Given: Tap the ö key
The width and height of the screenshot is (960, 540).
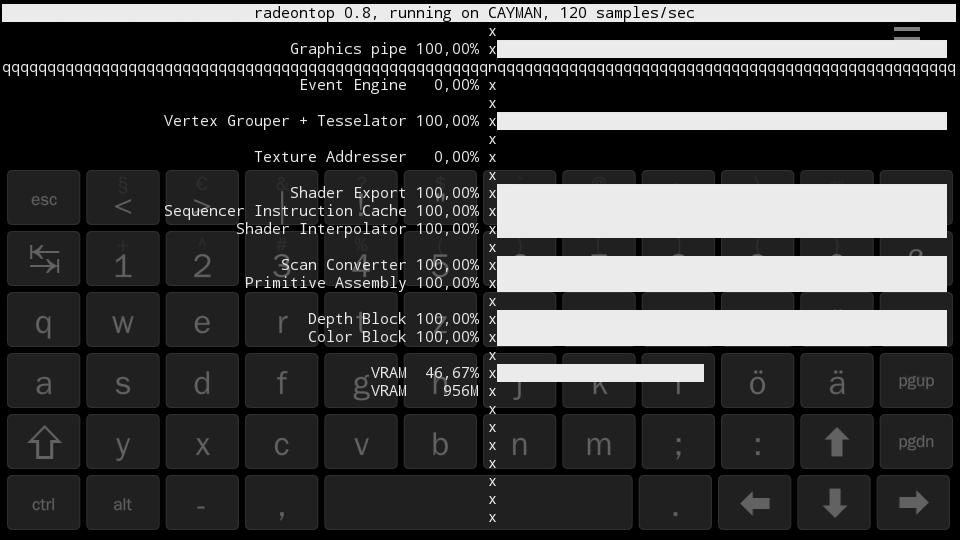Looking at the screenshot, I should pos(757,382).
